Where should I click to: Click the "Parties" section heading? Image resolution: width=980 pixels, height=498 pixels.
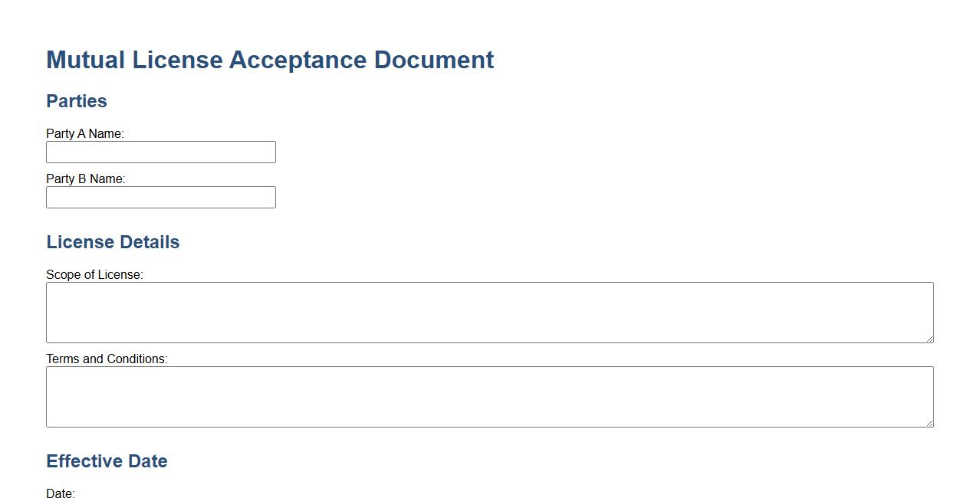click(77, 101)
